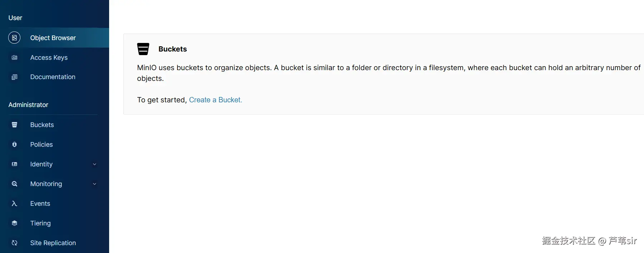Click the large Buckets header icon
The width and height of the screenshot is (644, 253).
[143, 49]
